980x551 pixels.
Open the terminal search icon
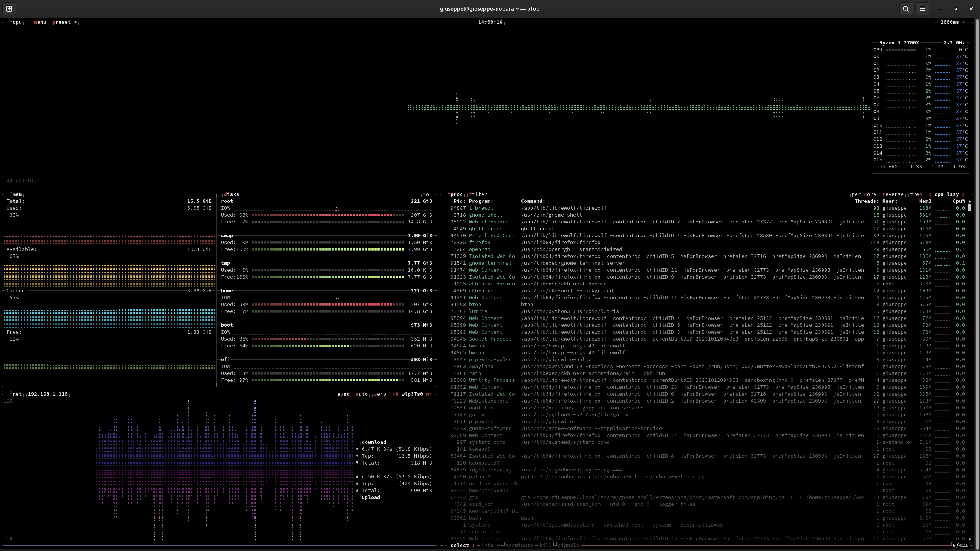coord(906,9)
